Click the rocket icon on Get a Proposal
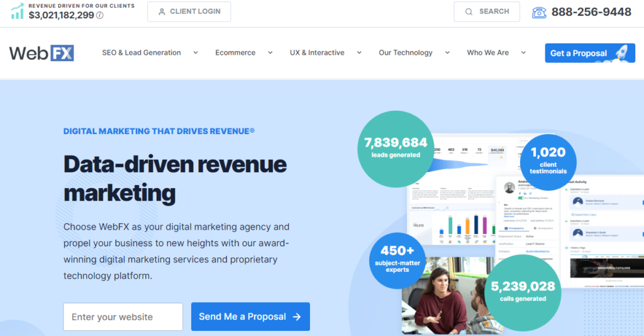Image resolution: width=644 pixels, height=336 pixels. pyautogui.click(x=621, y=53)
